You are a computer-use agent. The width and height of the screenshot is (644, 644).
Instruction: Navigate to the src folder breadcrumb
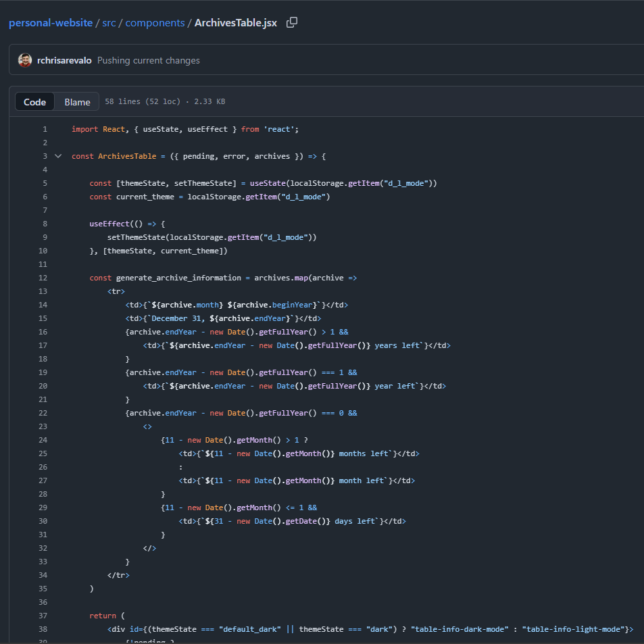(x=109, y=23)
